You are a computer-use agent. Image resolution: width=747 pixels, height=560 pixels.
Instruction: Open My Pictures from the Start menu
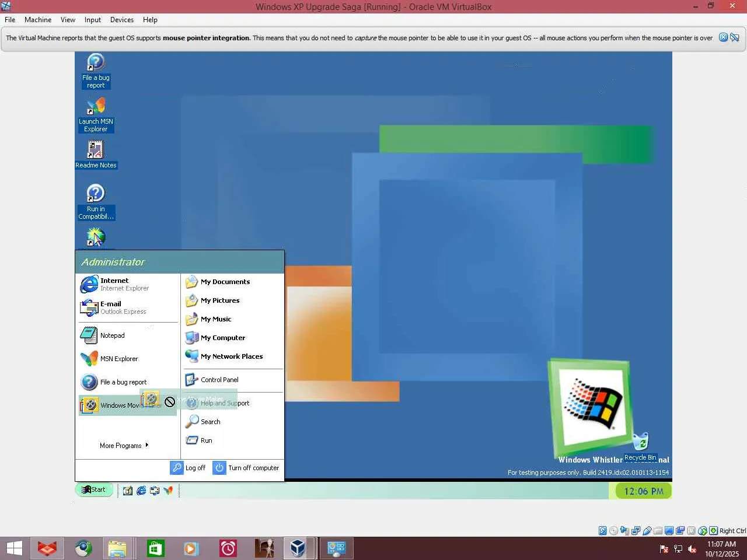tap(233, 300)
